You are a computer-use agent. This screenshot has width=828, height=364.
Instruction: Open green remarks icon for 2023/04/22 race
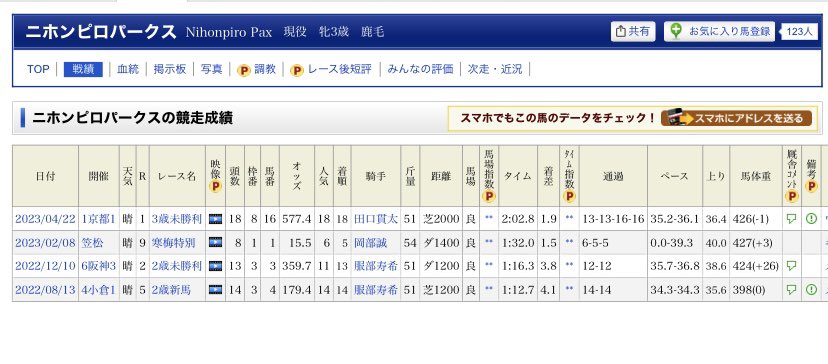[x=811, y=219]
